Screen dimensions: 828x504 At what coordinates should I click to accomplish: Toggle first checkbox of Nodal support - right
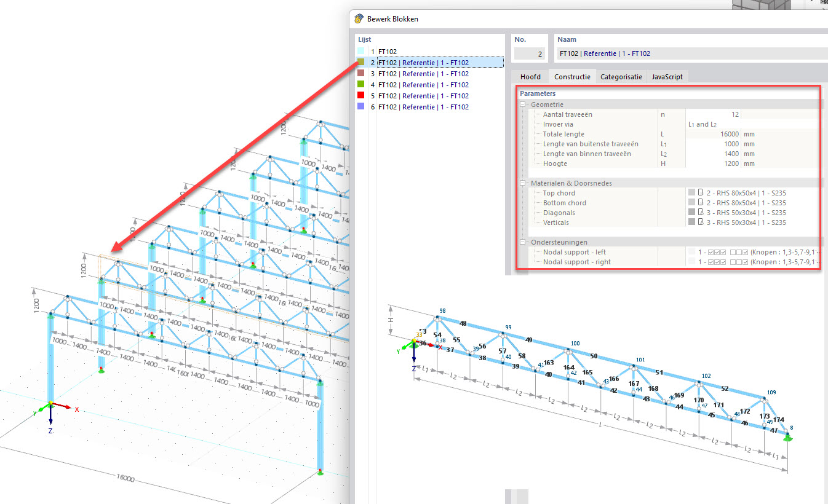click(x=712, y=262)
